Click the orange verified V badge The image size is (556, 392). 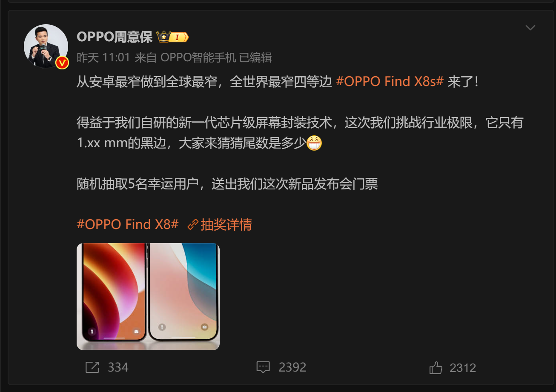click(x=62, y=63)
